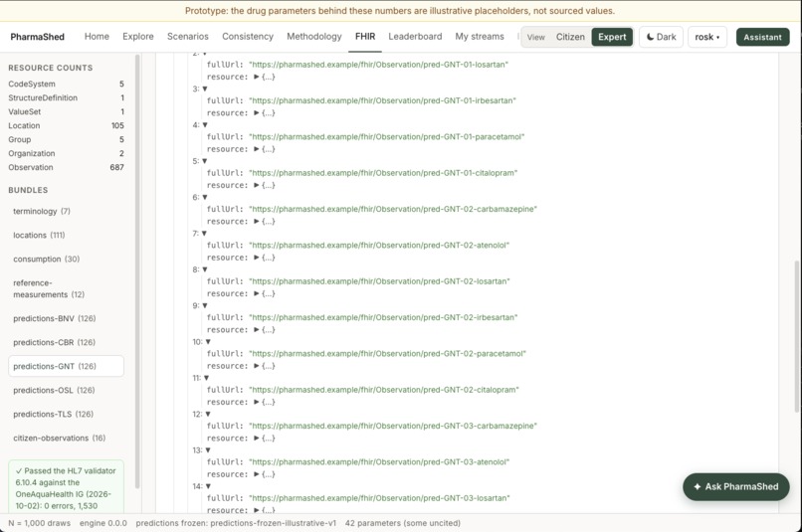Open Methodology page

[x=314, y=36]
